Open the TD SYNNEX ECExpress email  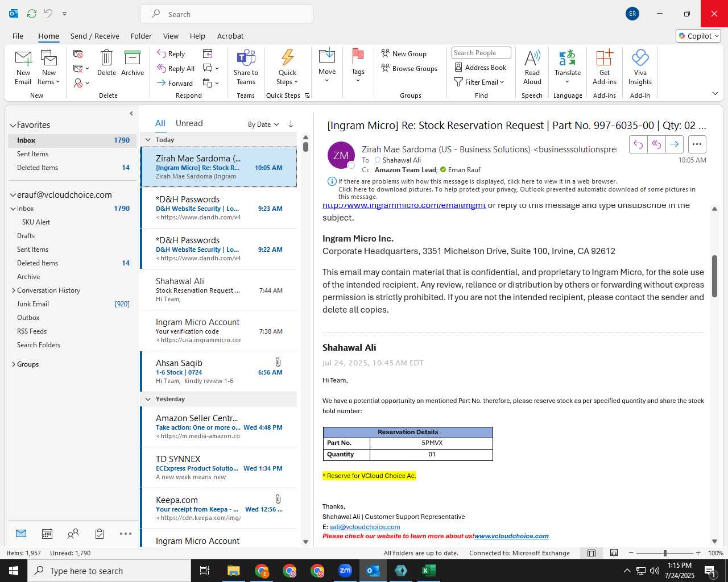219,468
